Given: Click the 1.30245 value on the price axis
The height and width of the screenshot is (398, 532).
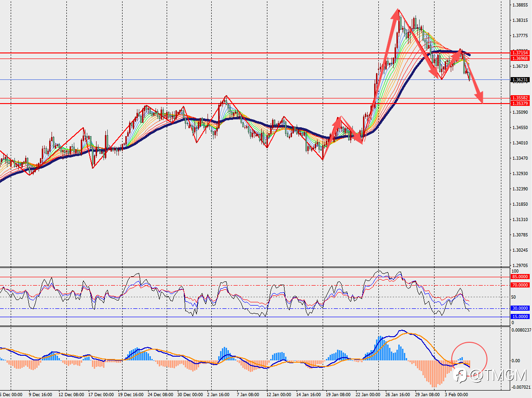Looking at the screenshot, I should pos(520,250).
